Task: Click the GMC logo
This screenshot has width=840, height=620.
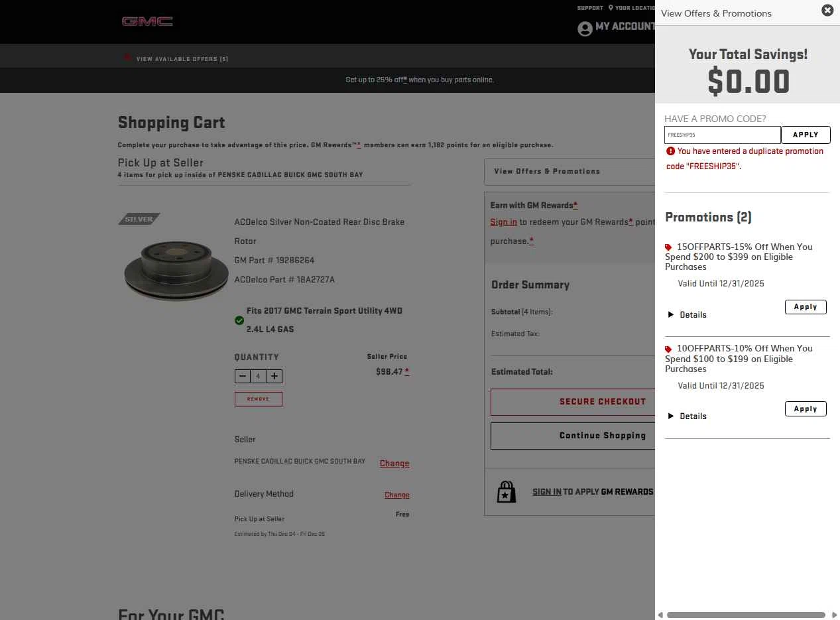Action: point(147,21)
